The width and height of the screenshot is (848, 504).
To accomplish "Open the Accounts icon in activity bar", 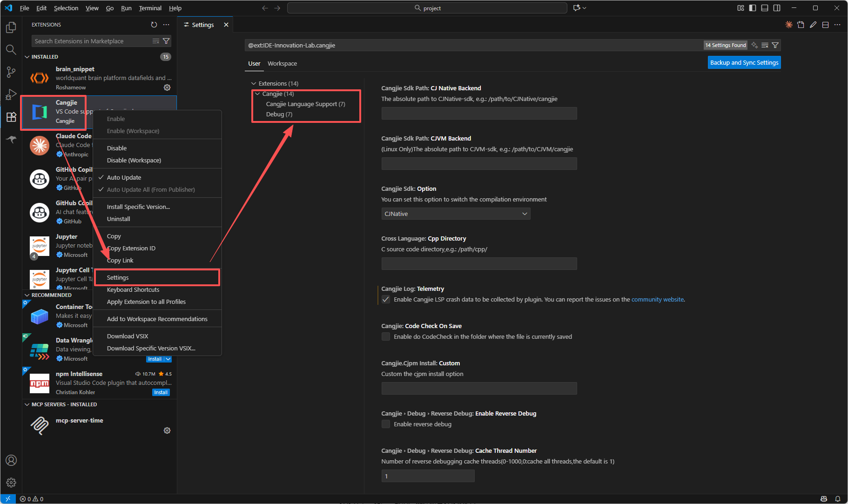I will pos(11,460).
